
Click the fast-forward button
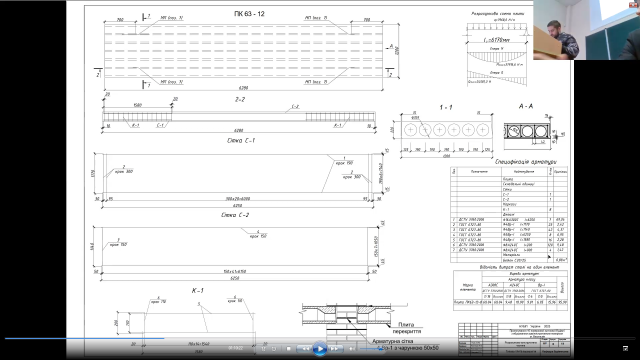[335, 349]
